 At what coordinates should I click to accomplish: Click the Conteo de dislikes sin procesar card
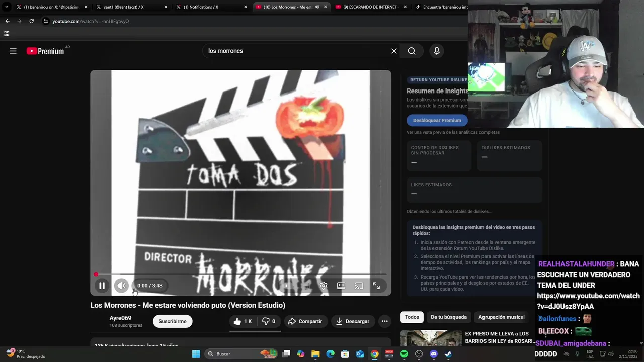tap(439, 155)
